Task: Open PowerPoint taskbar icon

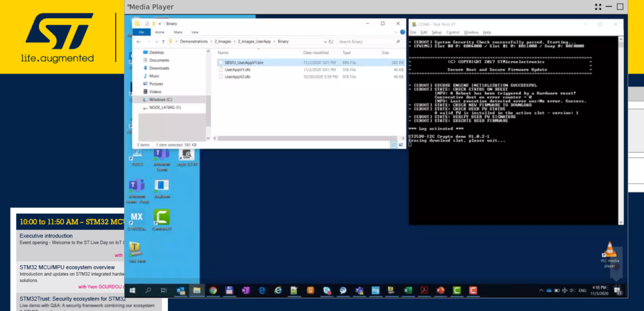Action: [440, 290]
